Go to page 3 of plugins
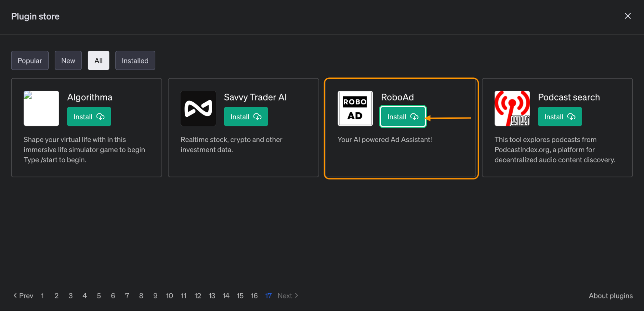Viewport: 644px width, 311px height. pos(71,296)
